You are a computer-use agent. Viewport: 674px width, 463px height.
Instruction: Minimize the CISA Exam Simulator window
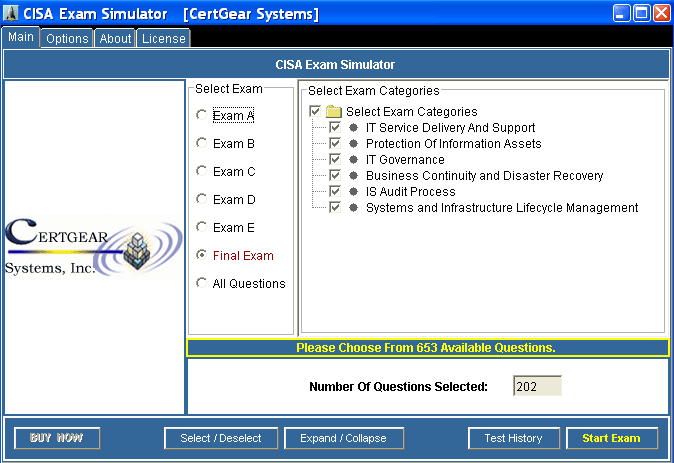(x=622, y=13)
